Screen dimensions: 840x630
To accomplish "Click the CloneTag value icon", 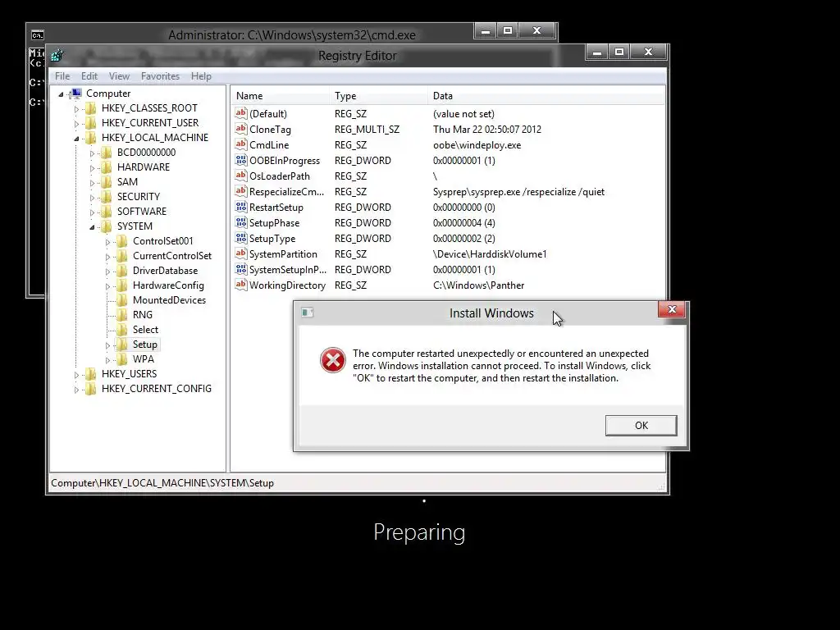I will (241, 129).
